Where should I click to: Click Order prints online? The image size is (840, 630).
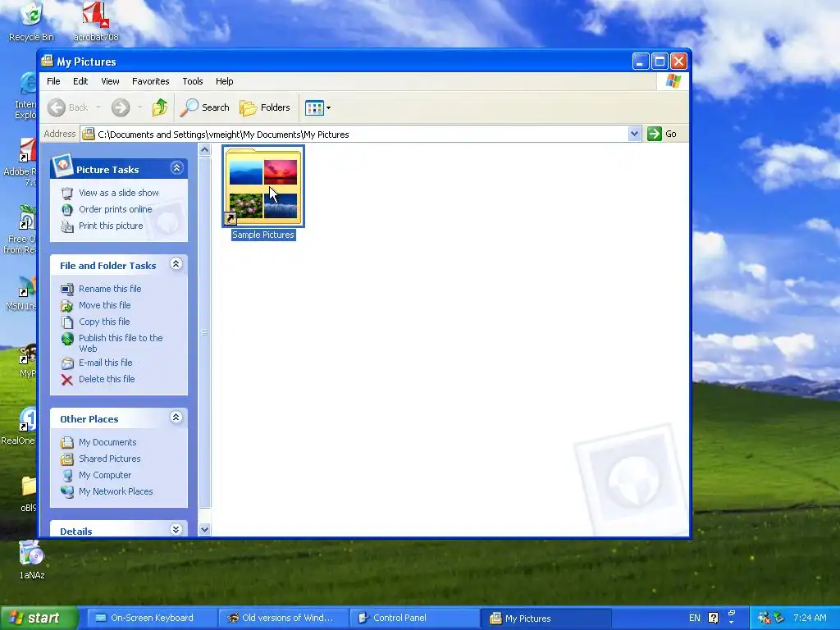115,209
